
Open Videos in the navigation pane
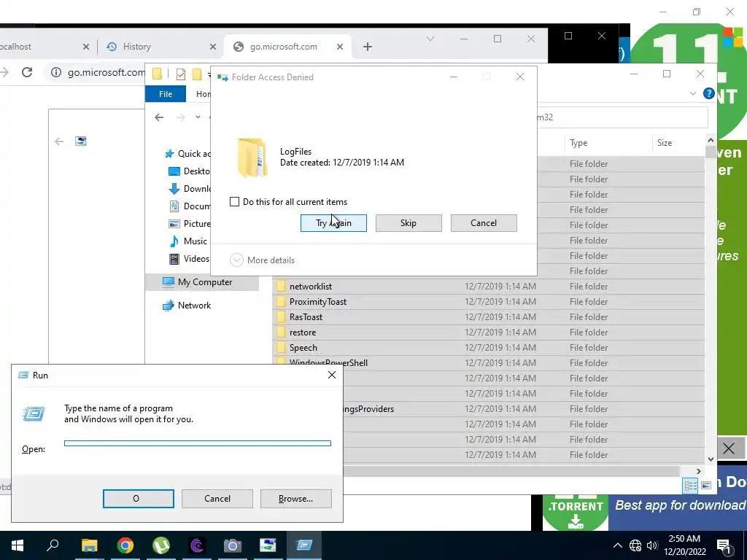point(189,259)
